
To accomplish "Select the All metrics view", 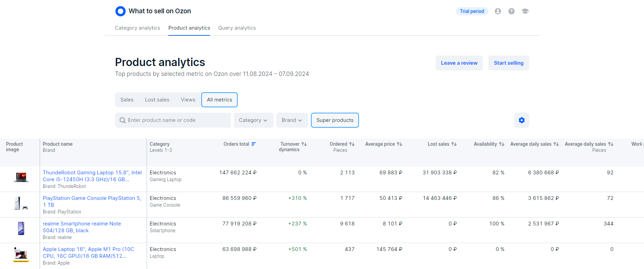I will point(219,100).
